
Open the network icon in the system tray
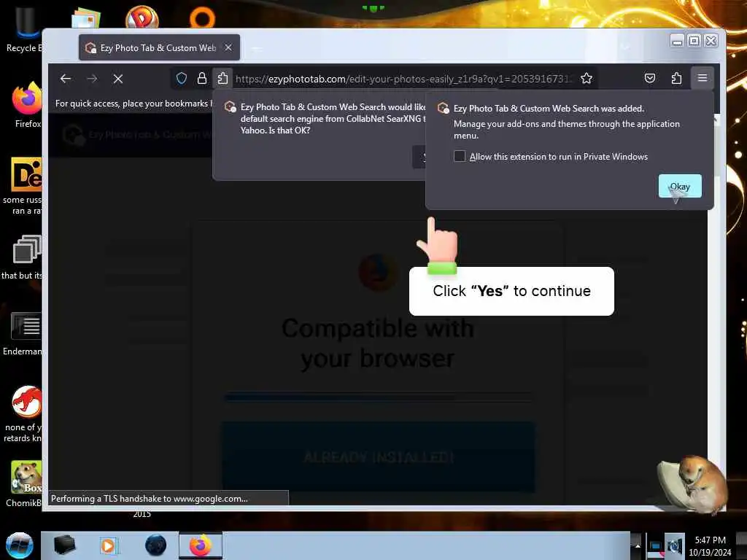coord(656,546)
